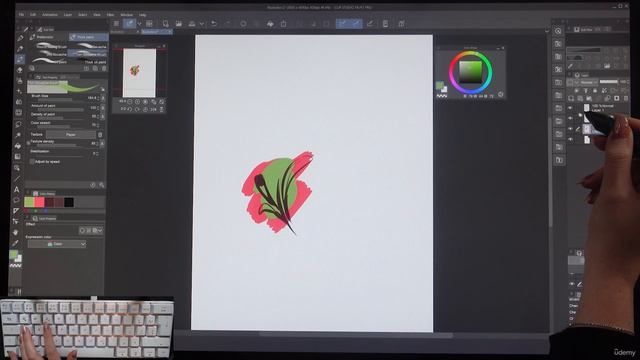640x360 pixels.
Task: Switch to the Thick paint sub tool tab
Action: [x=89, y=37]
